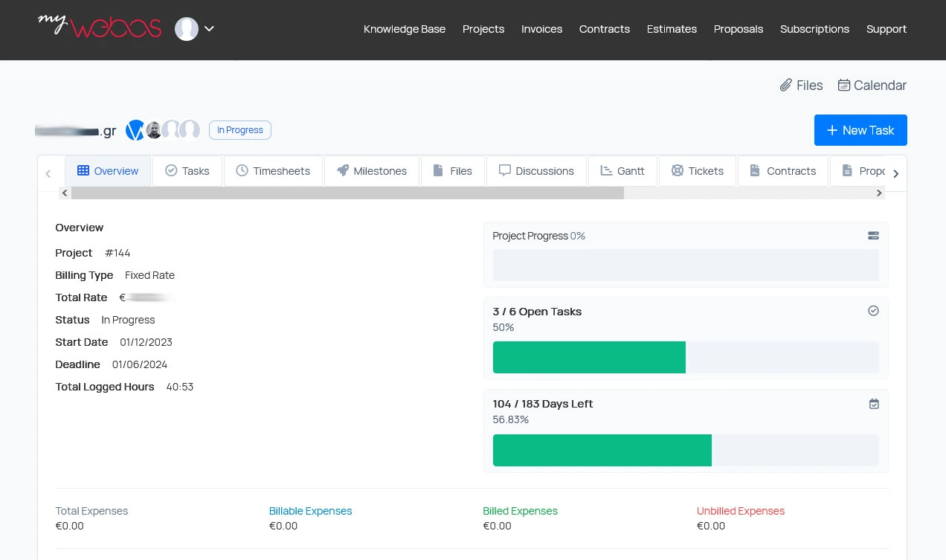Open the Calendar icon near Files
The height and width of the screenshot is (560, 946).
click(x=844, y=85)
